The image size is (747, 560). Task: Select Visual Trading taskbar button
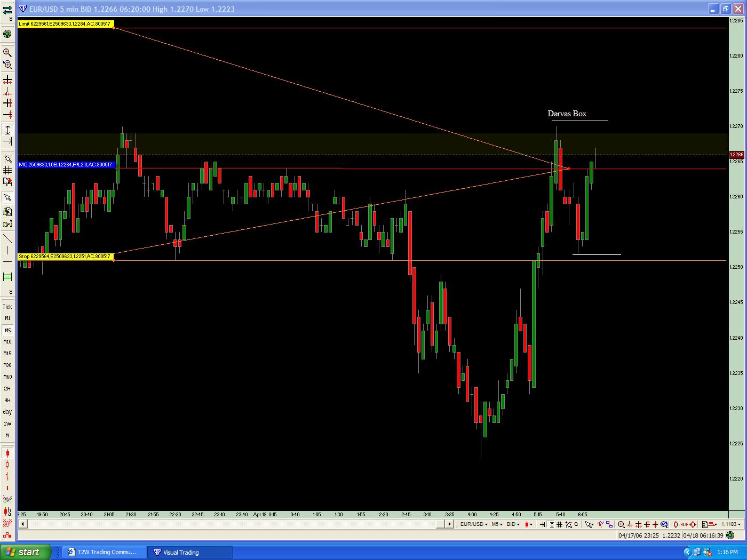click(x=190, y=552)
